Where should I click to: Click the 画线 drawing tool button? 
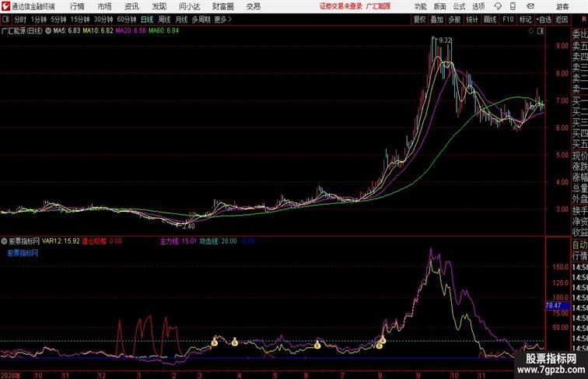[490, 19]
